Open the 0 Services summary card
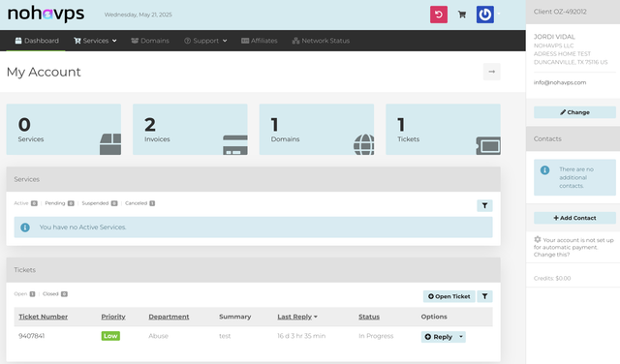 click(64, 129)
